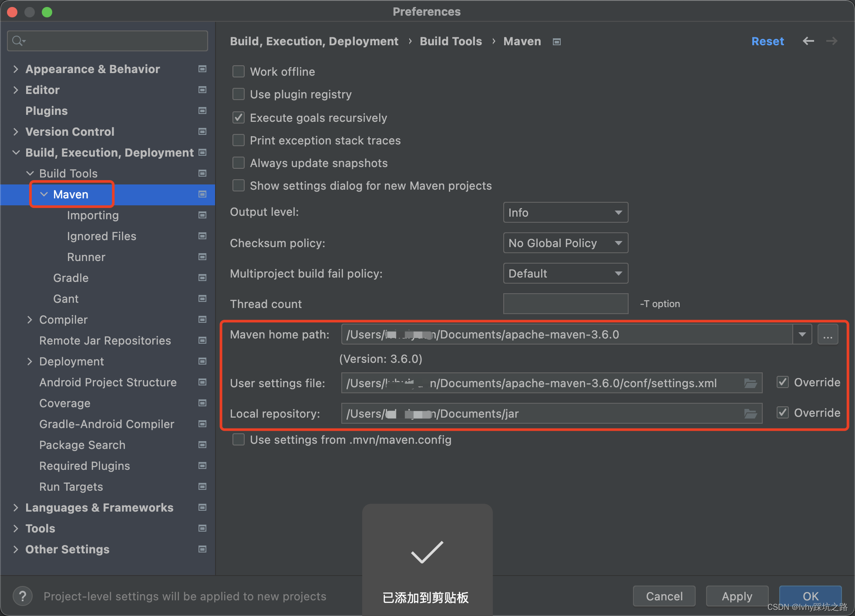Uncheck Execute goals recursively
The height and width of the screenshot is (616, 855).
click(239, 117)
